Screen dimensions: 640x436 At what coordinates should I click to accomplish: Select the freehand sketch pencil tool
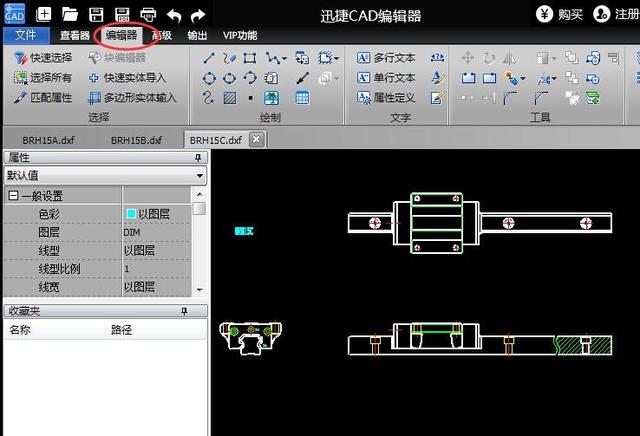coord(229,58)
